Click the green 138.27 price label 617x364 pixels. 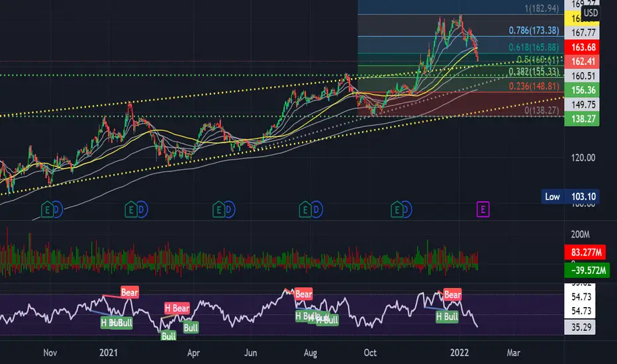point(582,119)
